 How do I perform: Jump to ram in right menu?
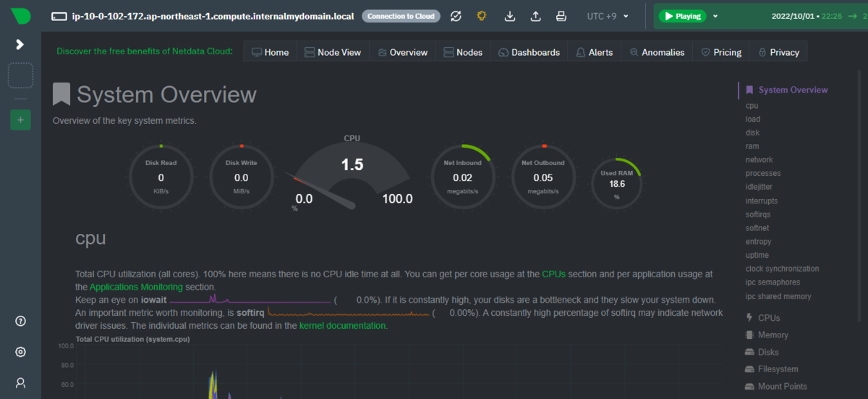752,146
